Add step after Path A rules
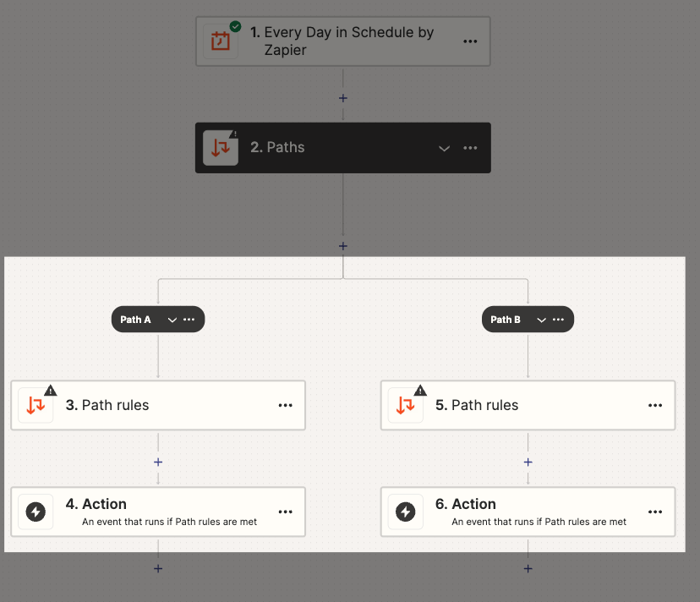Image resolution: width=700 pixels, height=602 pixels. click(158, 462)
